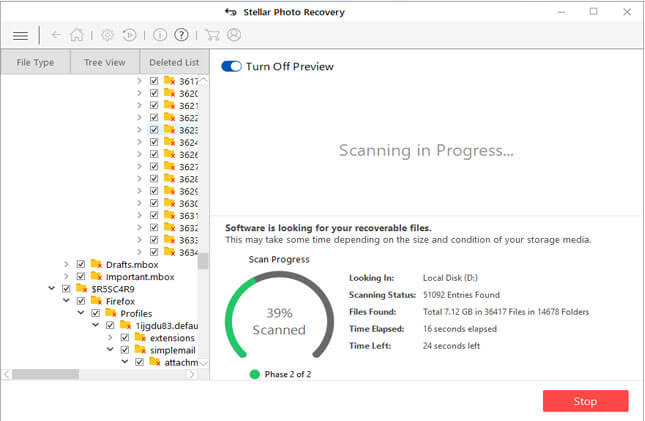This screenshot has height=421, width=645.
Task: Uncheck the Firefox folder checkbox
Action: click(81, 300)
